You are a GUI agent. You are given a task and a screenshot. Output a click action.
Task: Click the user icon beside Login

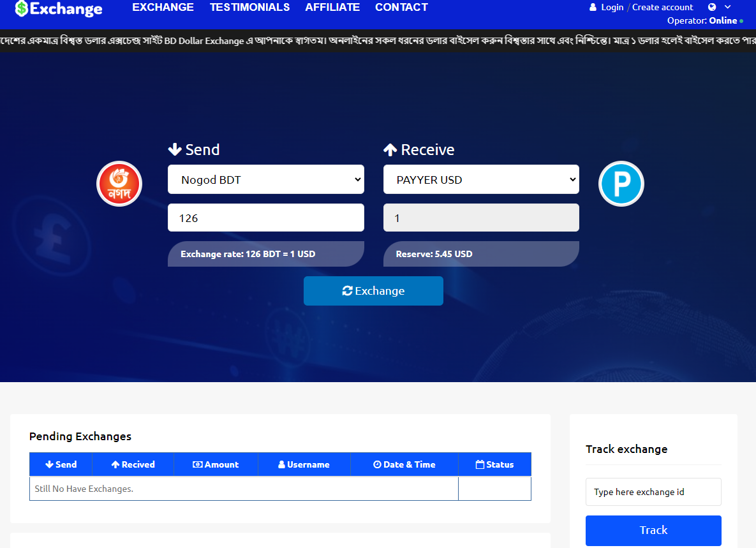[593, 7]
